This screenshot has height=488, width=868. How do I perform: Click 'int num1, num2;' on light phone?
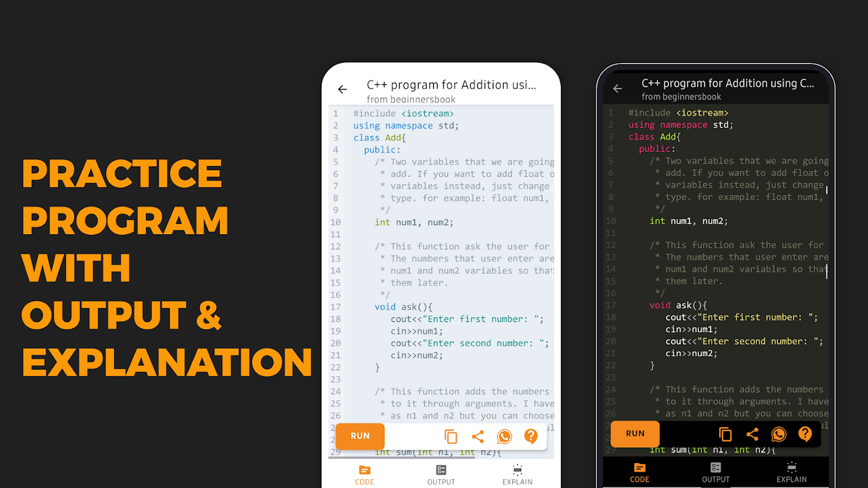[x=414, y=222]
